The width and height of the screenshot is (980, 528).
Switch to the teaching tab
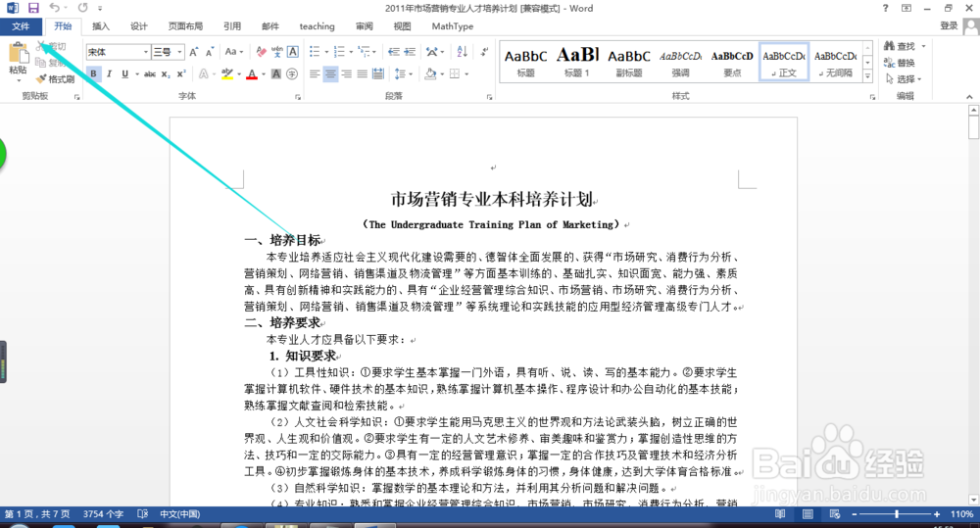(317, 26)
